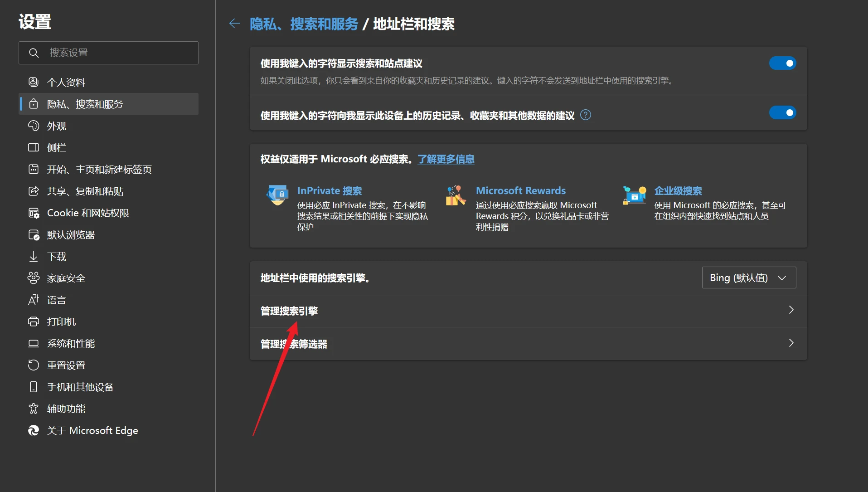Open 系统和性能 settings section

[x=108, y=343]
